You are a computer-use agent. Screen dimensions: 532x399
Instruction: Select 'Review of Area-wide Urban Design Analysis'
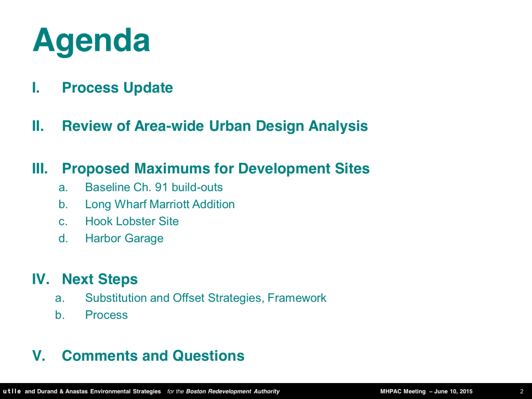(x=215, y=126)
